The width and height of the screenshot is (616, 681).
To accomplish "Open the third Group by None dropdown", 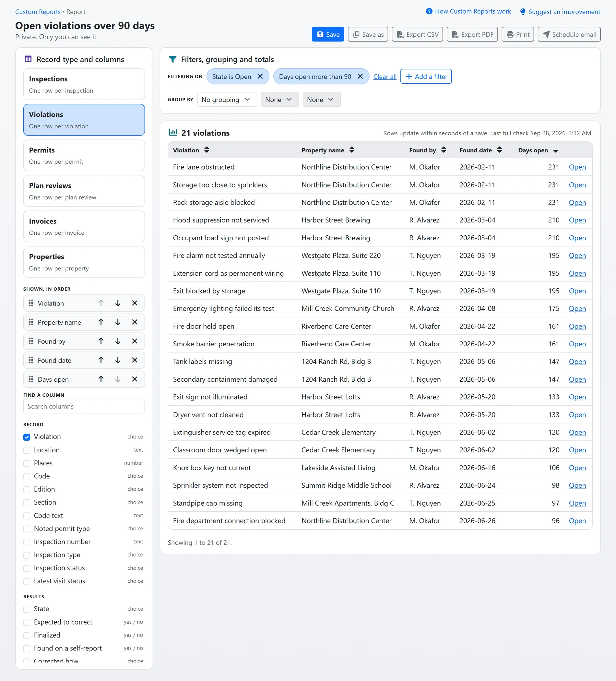I will click(322, 99).
